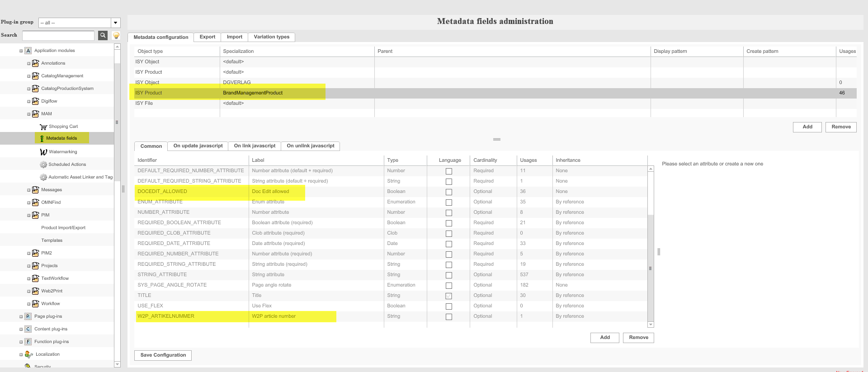Viewport: 868px width, 372px height.
Task: Toggle Language checkbox for REQUIRED_CLOB_ATTRIBUTE
Action: [x=449, y=234]
